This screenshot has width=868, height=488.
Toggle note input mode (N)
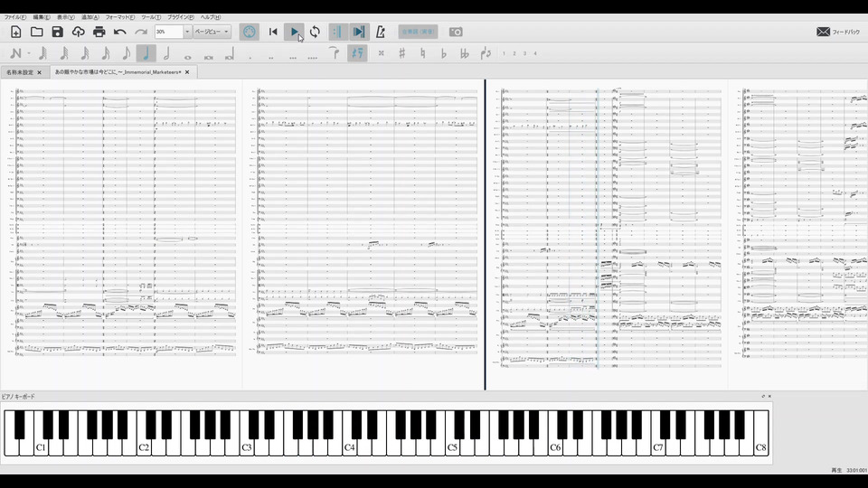point(15,53)
